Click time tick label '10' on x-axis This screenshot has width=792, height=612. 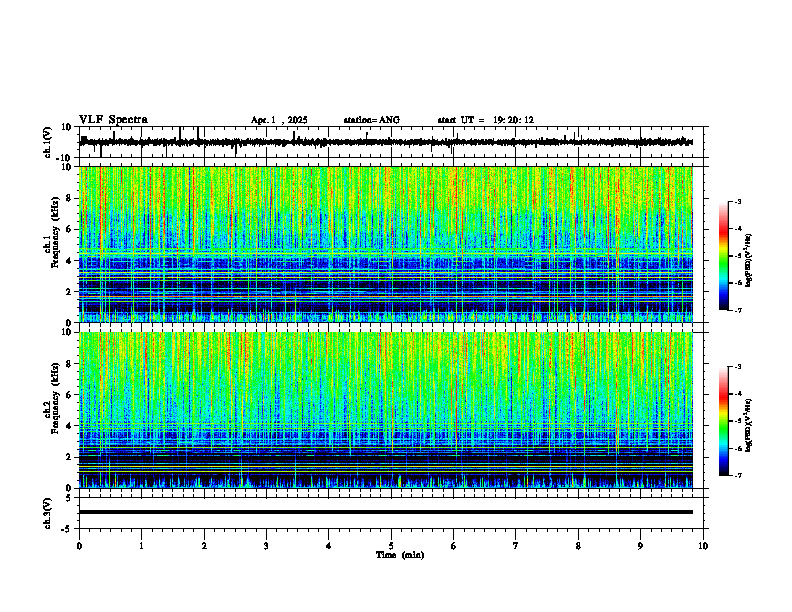pos(703,546)
